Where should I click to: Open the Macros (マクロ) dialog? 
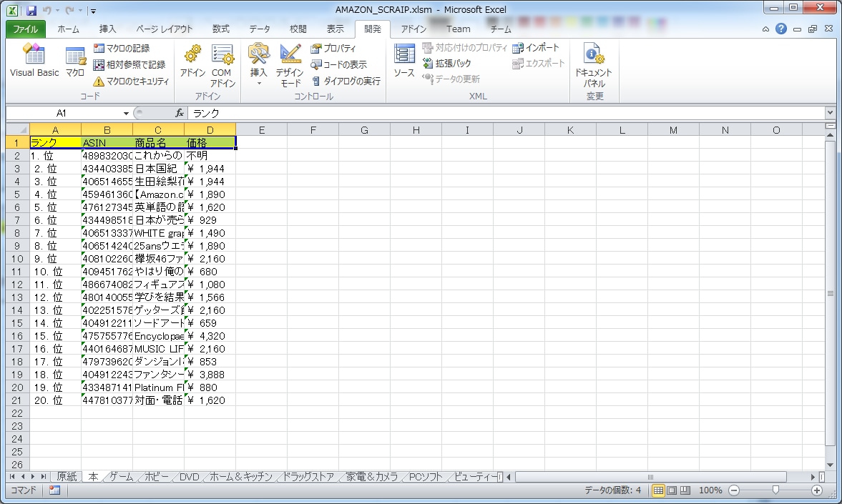click(75, 61)
